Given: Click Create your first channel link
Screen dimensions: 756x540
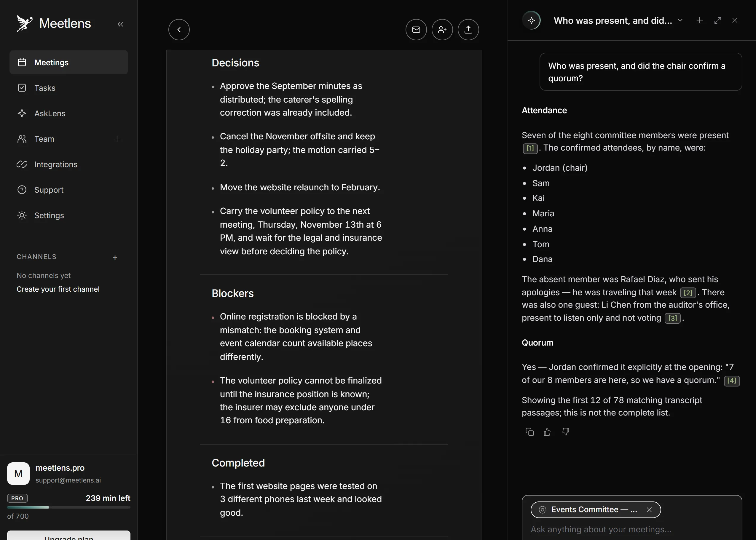Looking at the screenshot, I should [x=58, y=289].
